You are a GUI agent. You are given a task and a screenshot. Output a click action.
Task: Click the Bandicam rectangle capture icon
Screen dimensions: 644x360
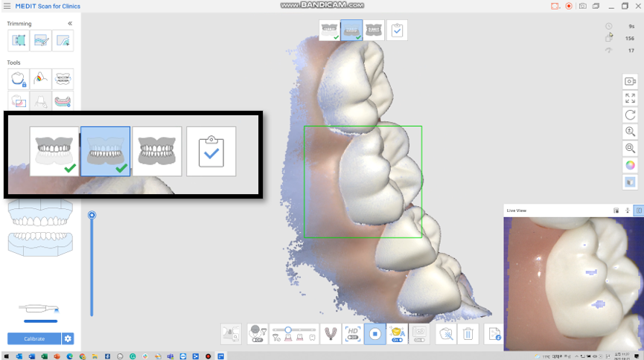point(555,6)
